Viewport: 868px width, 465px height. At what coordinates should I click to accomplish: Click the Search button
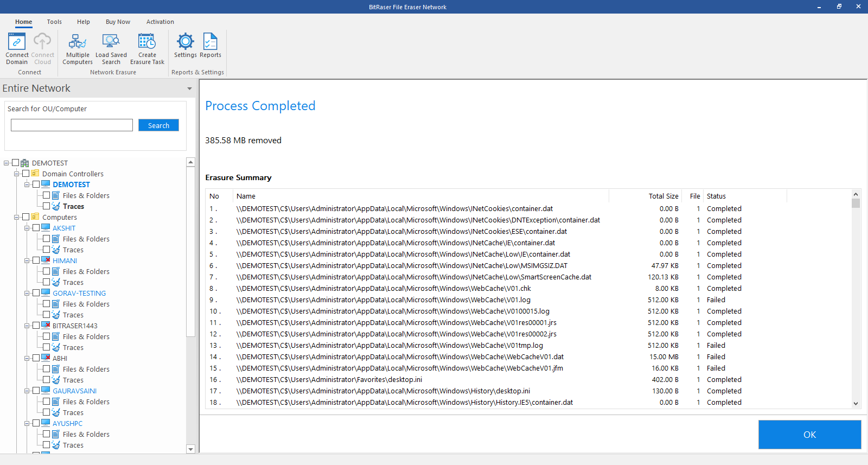tap(158, 125)
